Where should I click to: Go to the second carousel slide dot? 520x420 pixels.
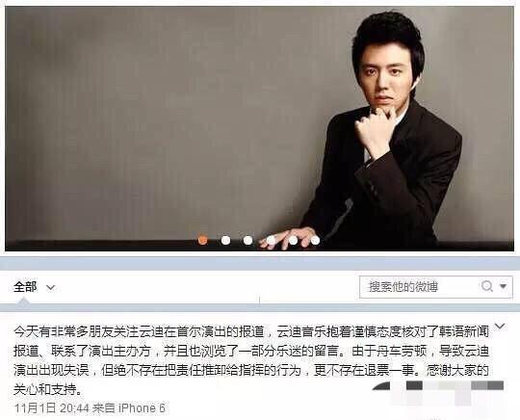click(225, 240)
